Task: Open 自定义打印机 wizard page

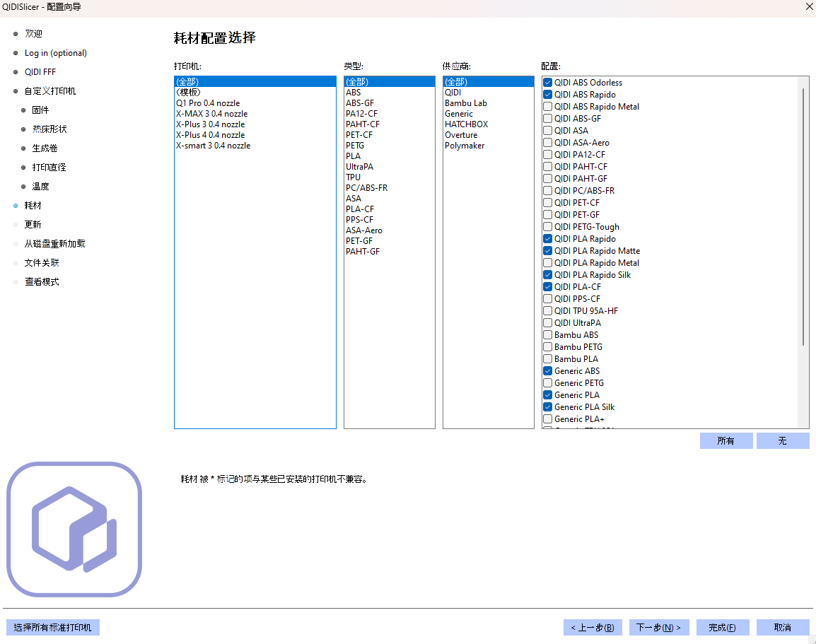Action: (x=50, y=91)
